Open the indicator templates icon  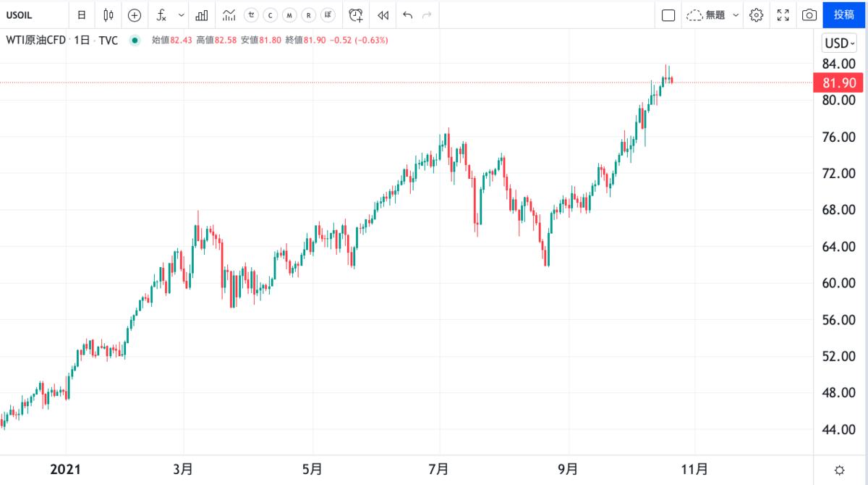[x=229, y=14]
